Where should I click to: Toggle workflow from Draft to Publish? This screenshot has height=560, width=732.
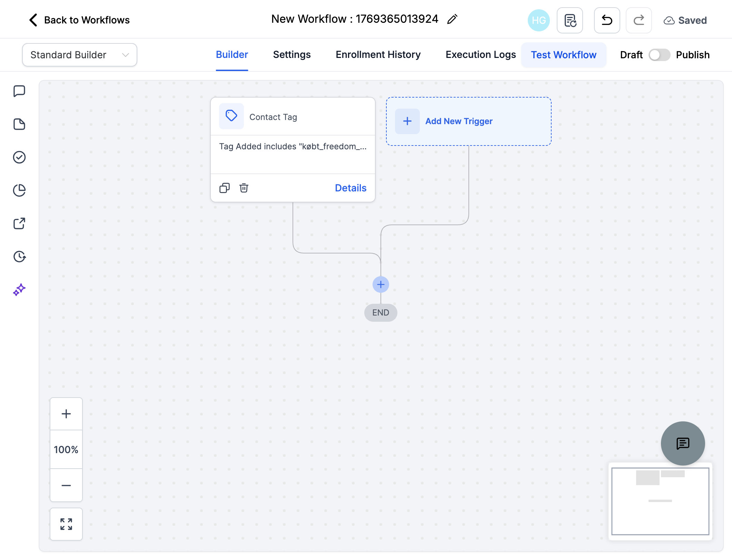[659, 55]
